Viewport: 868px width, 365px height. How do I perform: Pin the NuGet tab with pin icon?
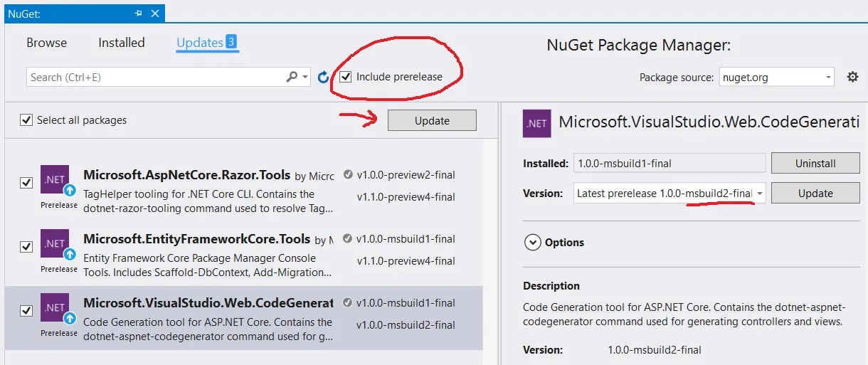point(138,14)
